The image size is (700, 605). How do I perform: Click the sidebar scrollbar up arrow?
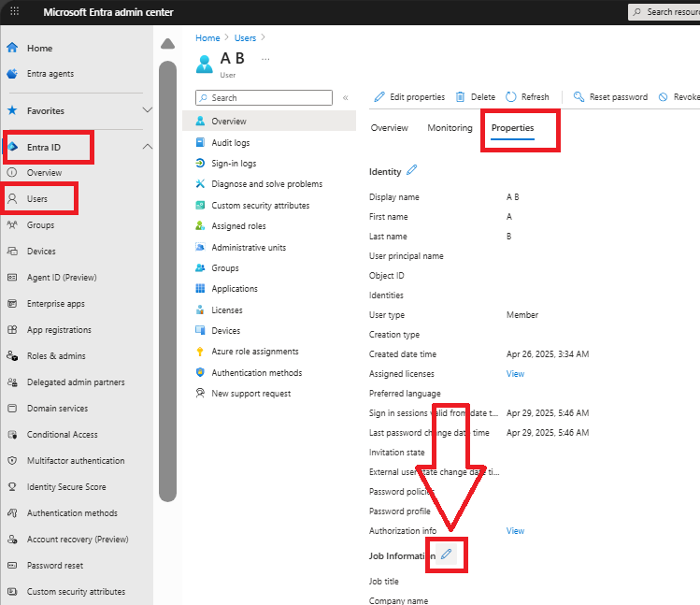point(168,43)
